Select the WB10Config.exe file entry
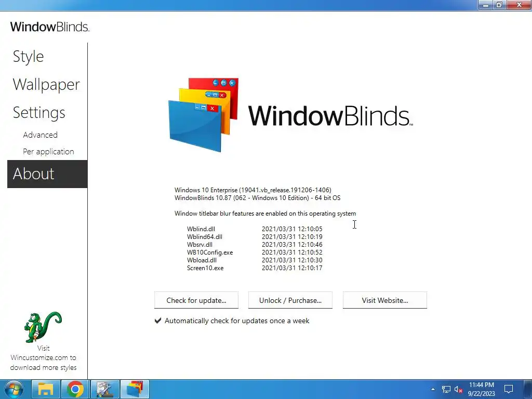Viewport: 532px width, 399px height. pos(210,252)
